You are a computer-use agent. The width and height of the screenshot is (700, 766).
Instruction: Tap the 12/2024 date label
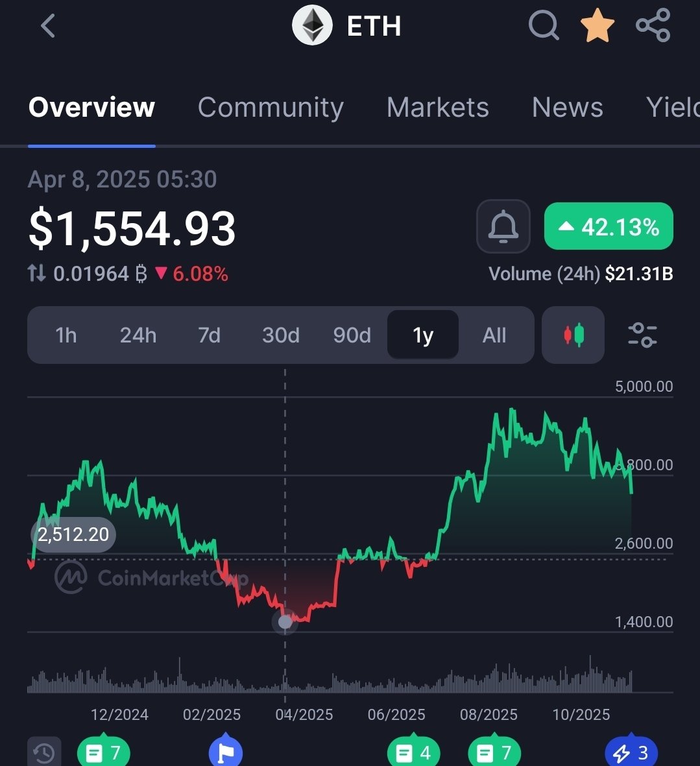point(119,715)
